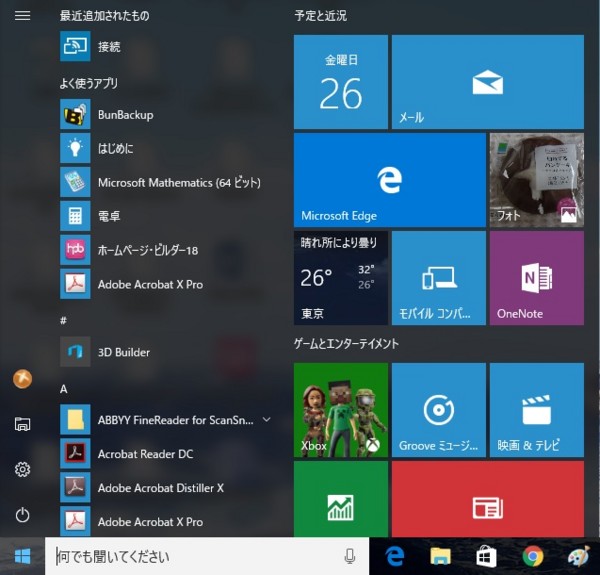Click the Power button icon
The image size is (600, 575).
click(23, 515)
